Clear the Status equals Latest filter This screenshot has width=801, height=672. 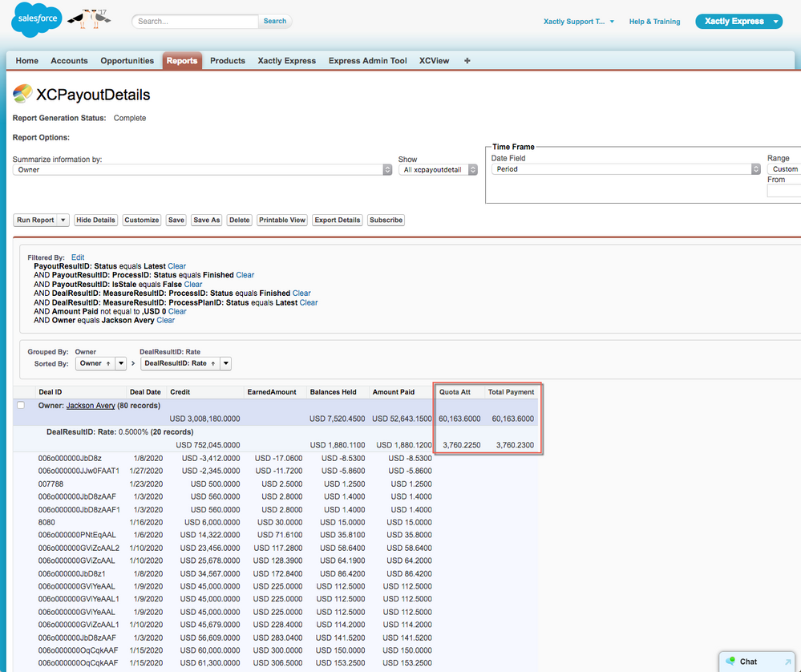pos(176,266)
